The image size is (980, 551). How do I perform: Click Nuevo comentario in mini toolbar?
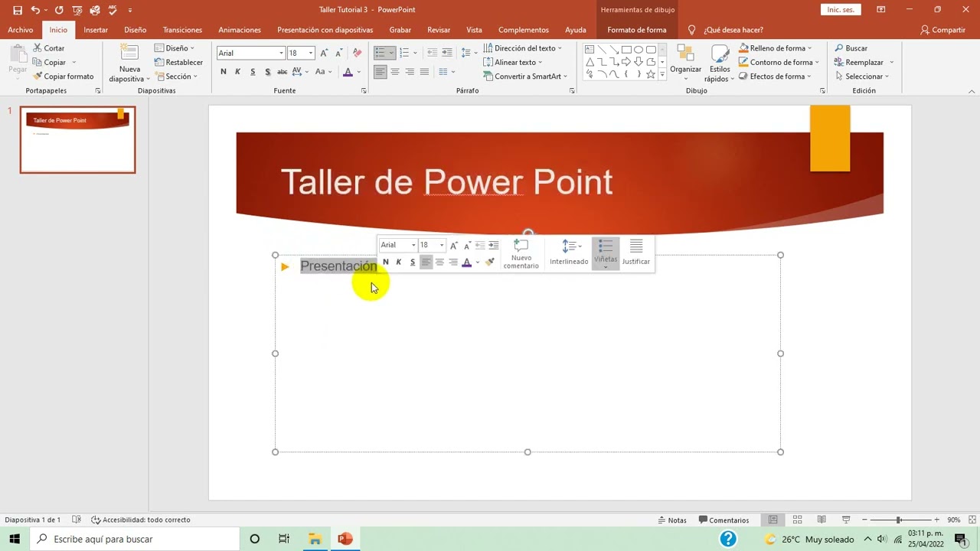tap(521, 254)
